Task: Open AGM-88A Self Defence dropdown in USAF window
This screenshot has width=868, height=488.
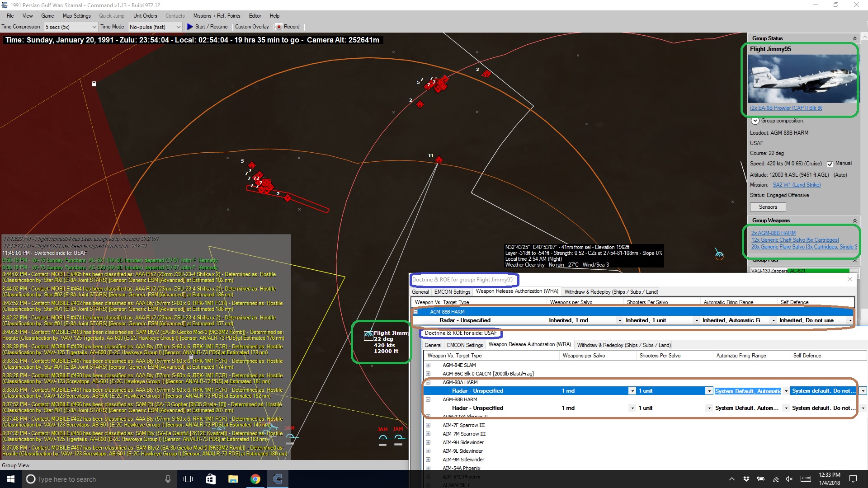Action: point(863,391)
